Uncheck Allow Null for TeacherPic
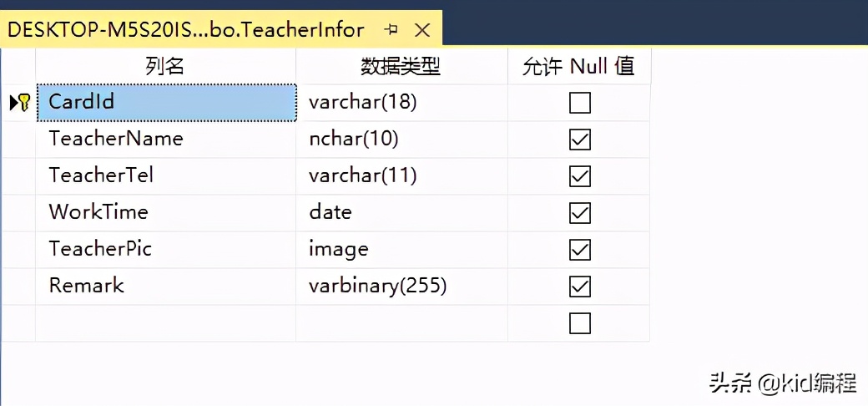Screen dimensions: 868x406 point(579,250)
